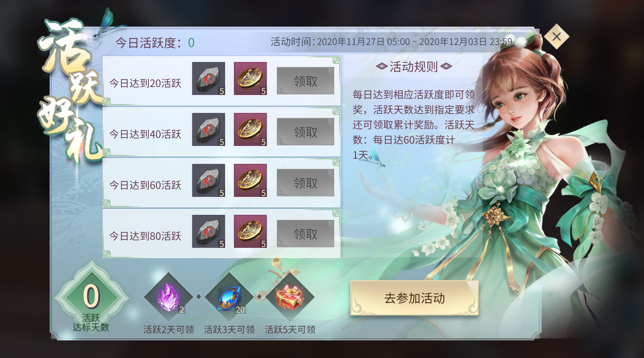Screen dimensions: 644x358
Task: Click the stone reward icon in 今日达到40活跃 row
Action: (209, 129)
